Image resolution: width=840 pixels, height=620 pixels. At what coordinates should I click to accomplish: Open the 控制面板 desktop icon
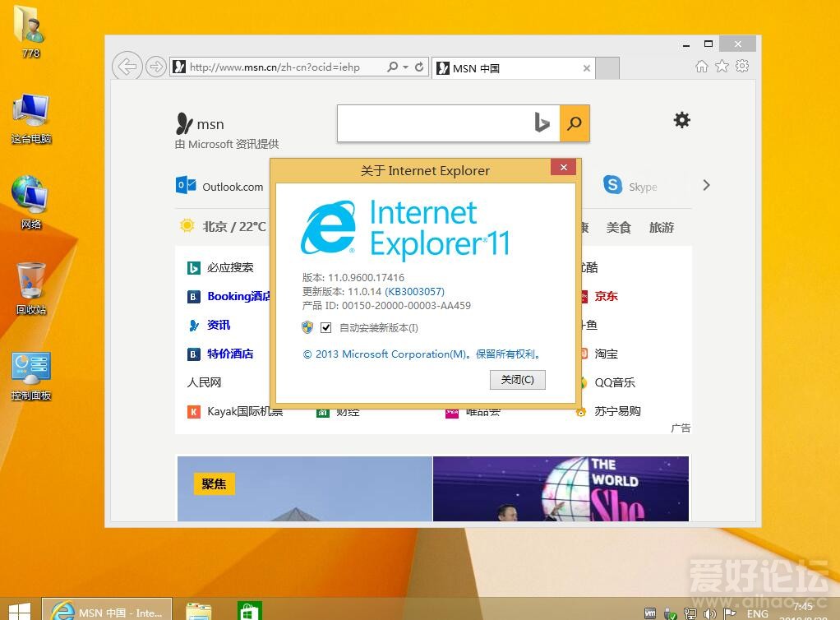[31, 375]
